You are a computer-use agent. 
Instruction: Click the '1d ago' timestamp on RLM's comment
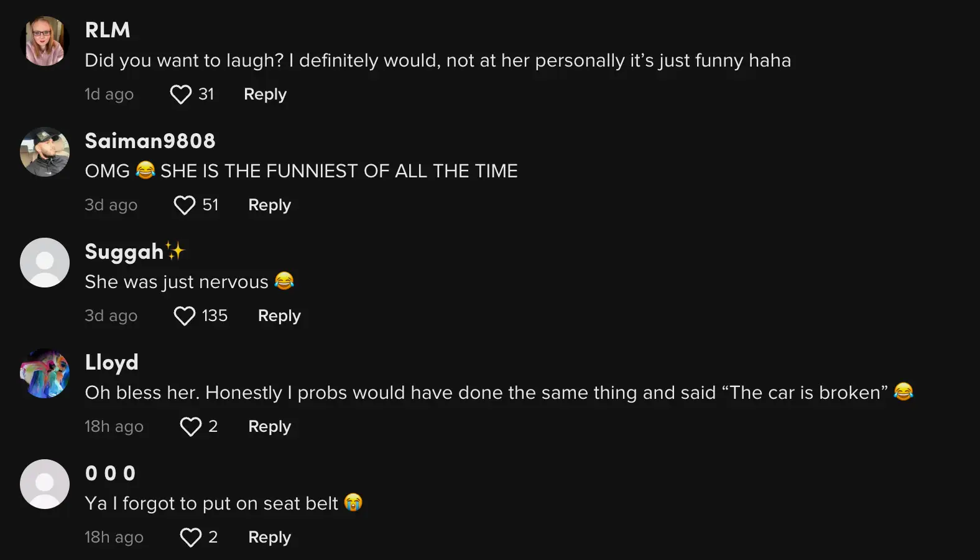coord(109,94)
